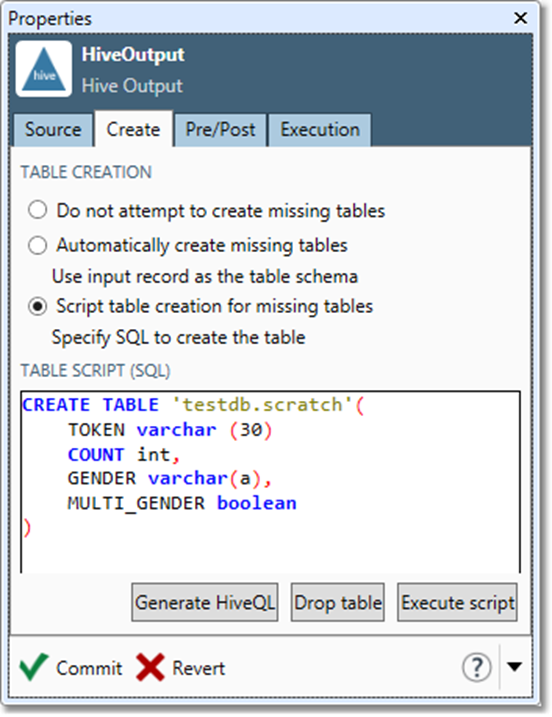
Task: Click the Generate HiveQL button
Action: [x=205, y=602]
